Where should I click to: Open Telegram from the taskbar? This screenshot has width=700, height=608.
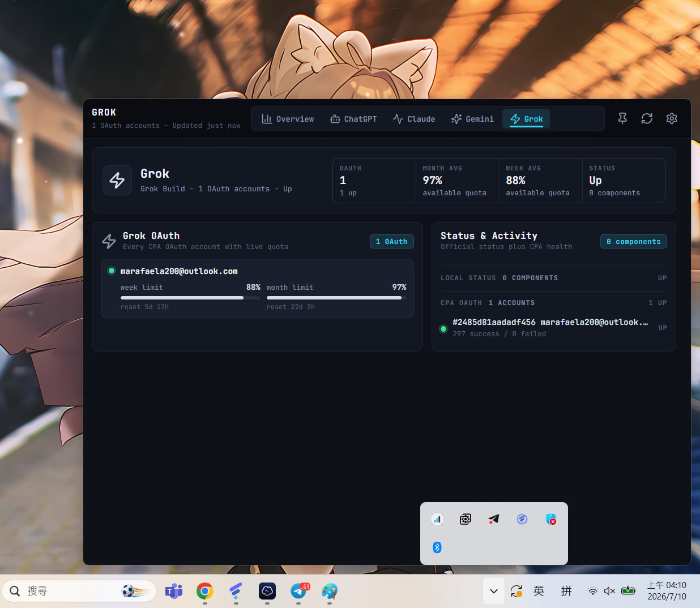298,591
